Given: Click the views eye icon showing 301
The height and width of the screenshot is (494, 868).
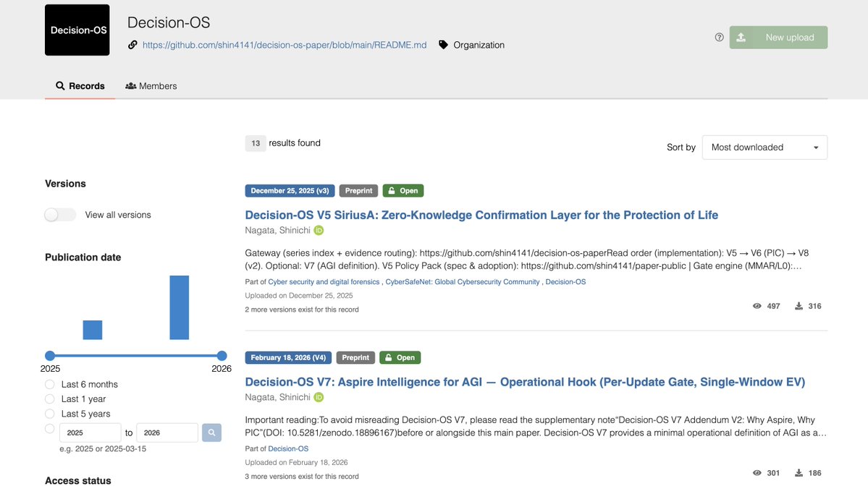Looking at the screenshot, I should [757, 473].
